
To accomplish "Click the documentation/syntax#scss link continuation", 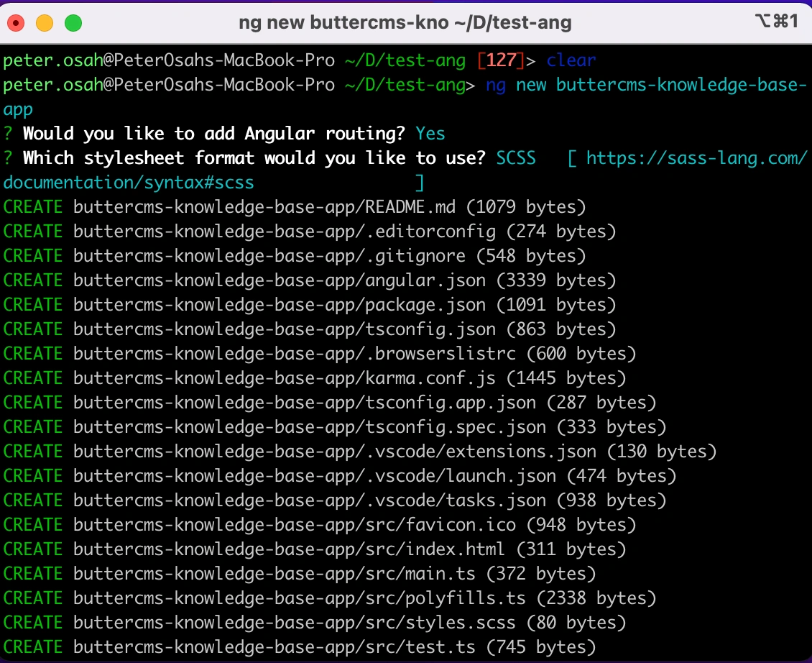I will tap(129, 183).
